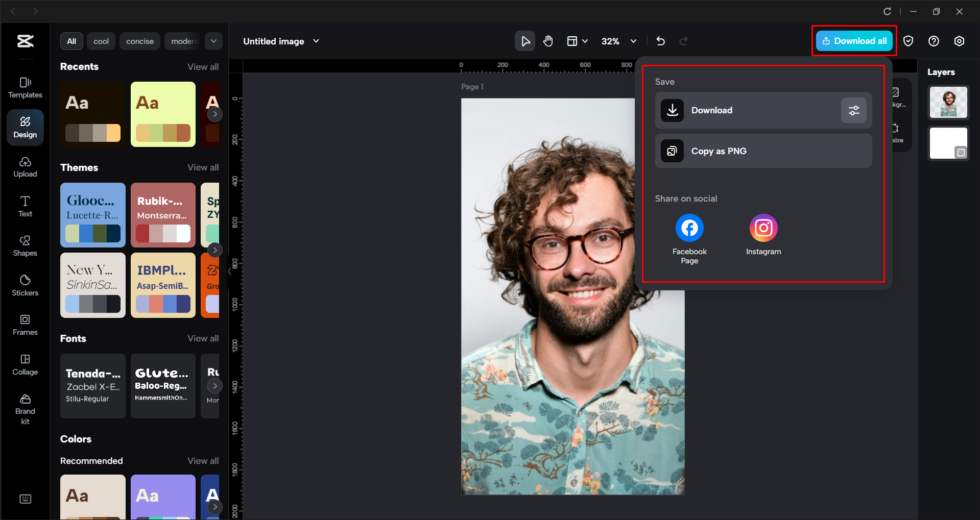Open keyboard shortcuts from bottom-left icon

click(x=25, y=499)
